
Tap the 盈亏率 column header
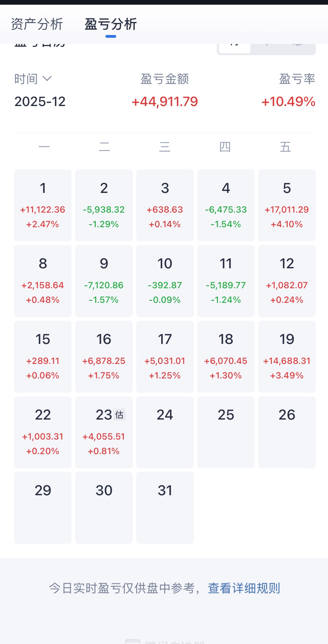tap(297, 79)
